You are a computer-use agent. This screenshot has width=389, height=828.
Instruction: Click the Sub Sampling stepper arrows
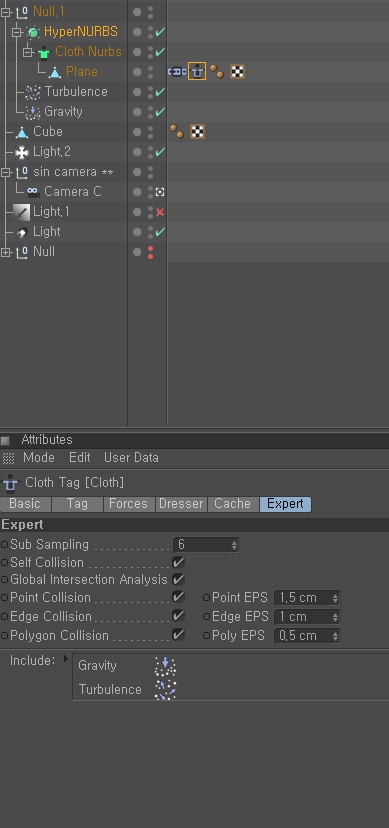(x=234, y=545)
